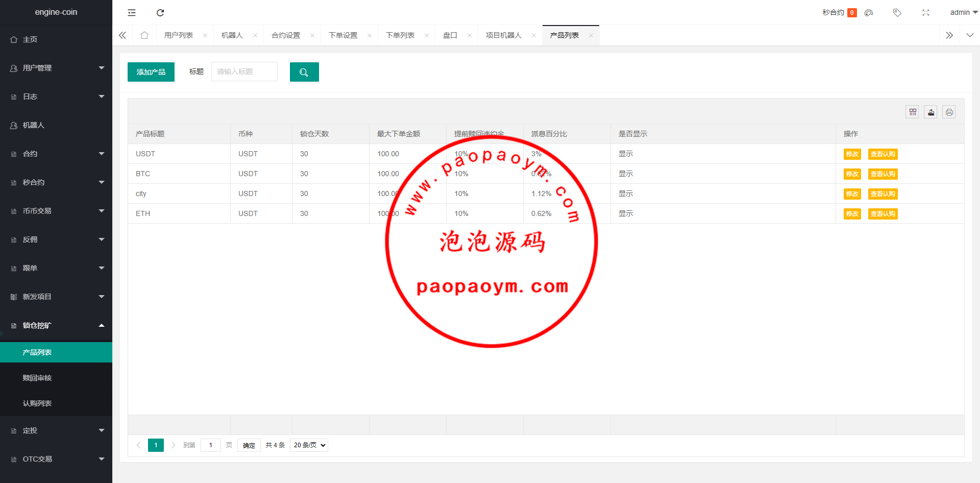Expand the 秒合约 sidebar menu
This screenshot has width=980, height=483.
[56, 182]
